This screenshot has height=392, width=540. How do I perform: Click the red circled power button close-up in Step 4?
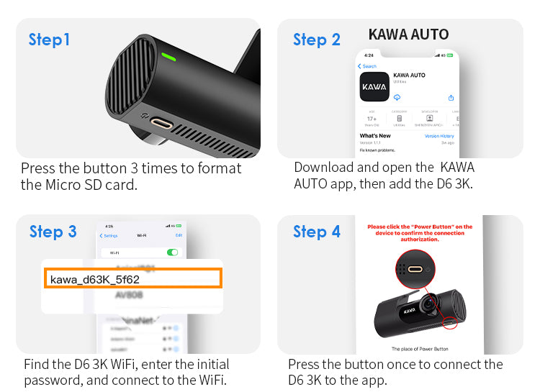click(x=415, y=269)
